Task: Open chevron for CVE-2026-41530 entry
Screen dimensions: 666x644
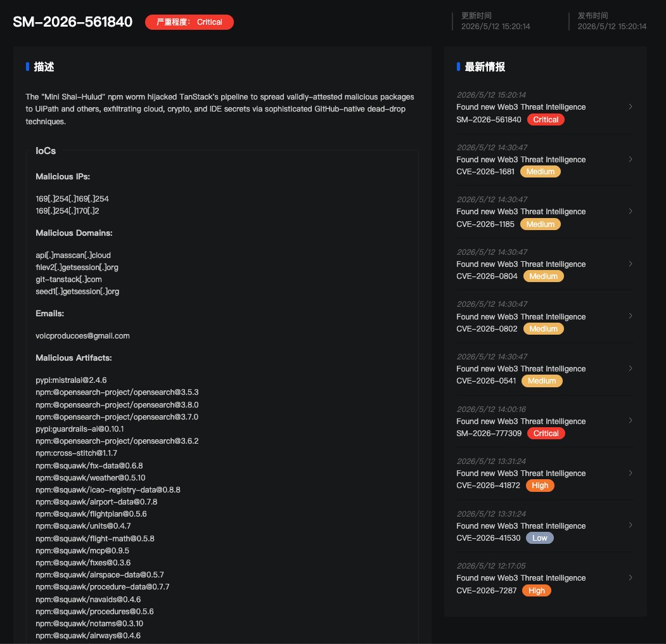Action: (631, 525)
